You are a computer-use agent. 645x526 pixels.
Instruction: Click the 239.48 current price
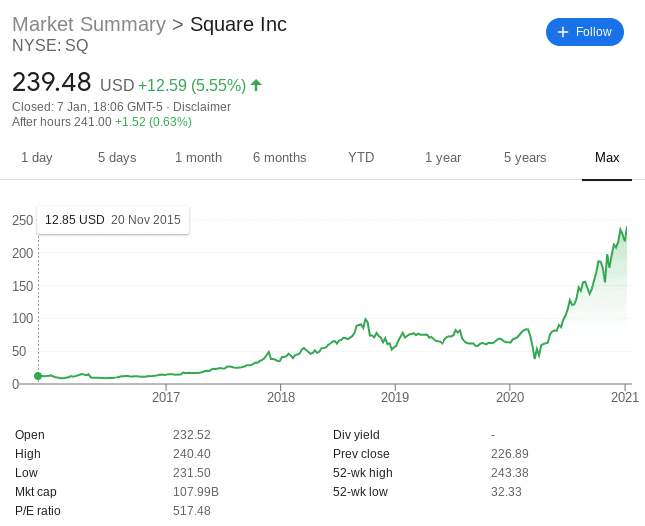click(x=51, y=82)
